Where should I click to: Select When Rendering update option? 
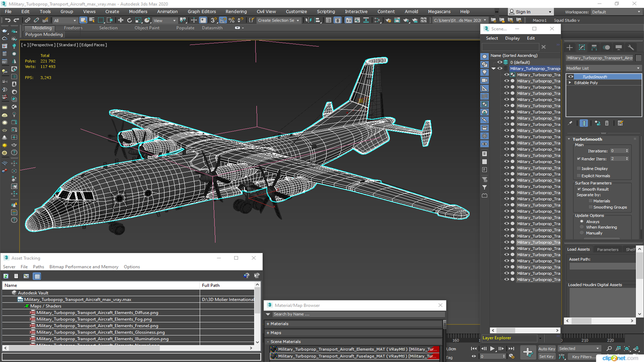[x=582, y=227]
